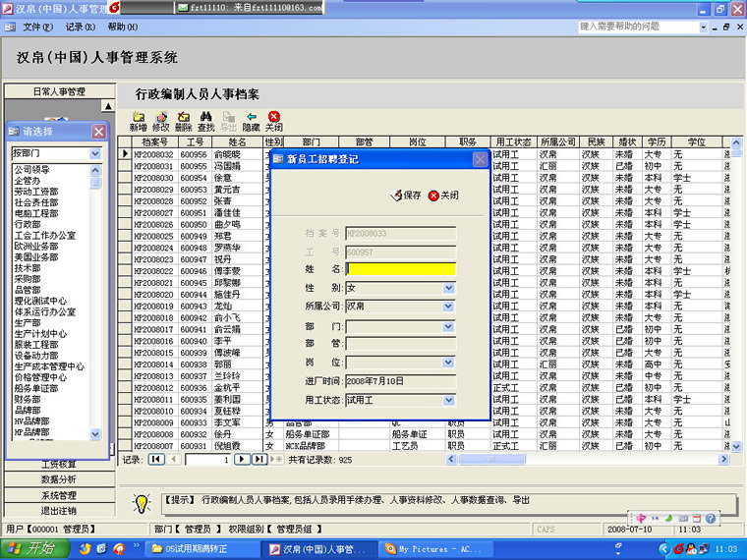This screenshot has width=747, height=560.
Task: Select 技术部 in department list
Action: (28, 268)
